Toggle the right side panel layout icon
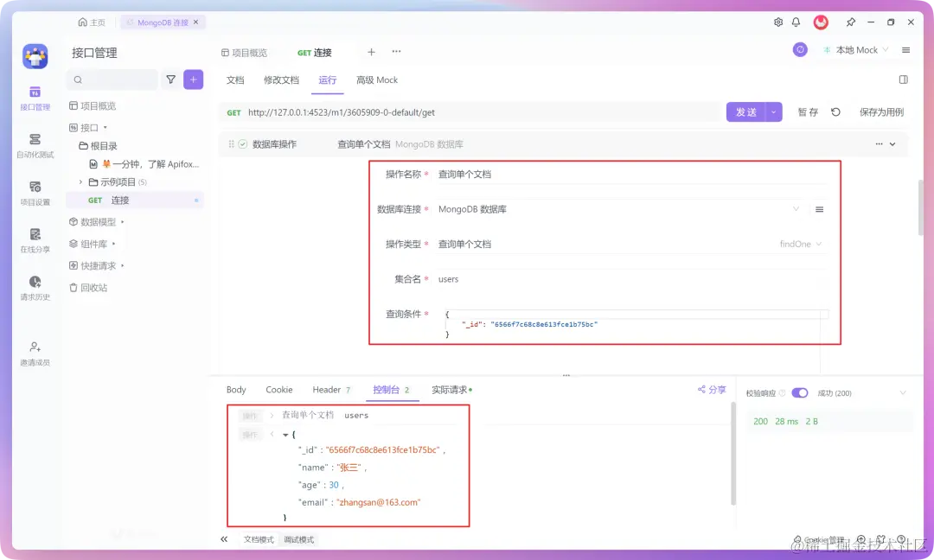The image size is (934, 560). 904,80
